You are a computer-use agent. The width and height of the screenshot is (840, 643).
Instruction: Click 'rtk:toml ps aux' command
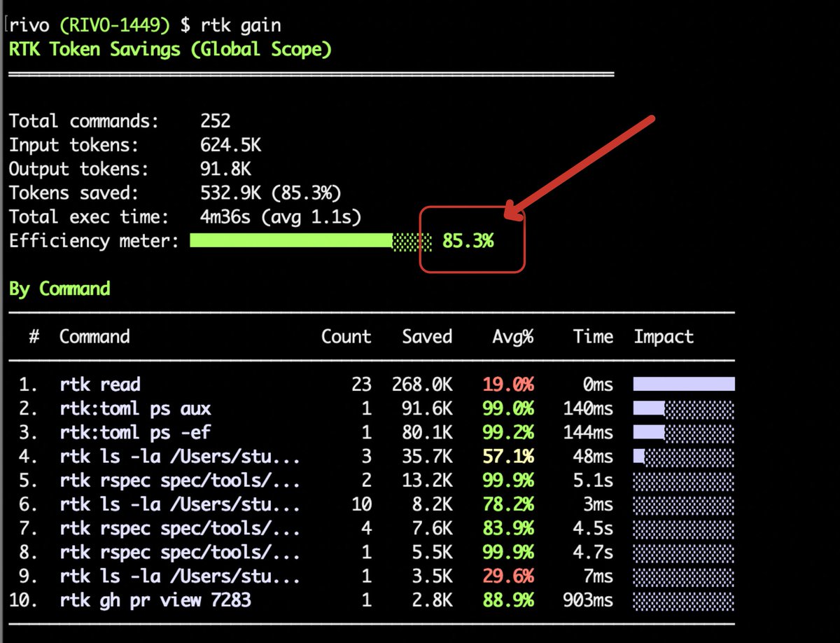135,408
